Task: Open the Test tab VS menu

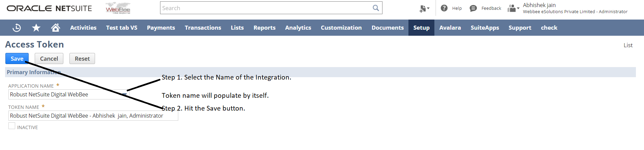Action: click(122, 28)
